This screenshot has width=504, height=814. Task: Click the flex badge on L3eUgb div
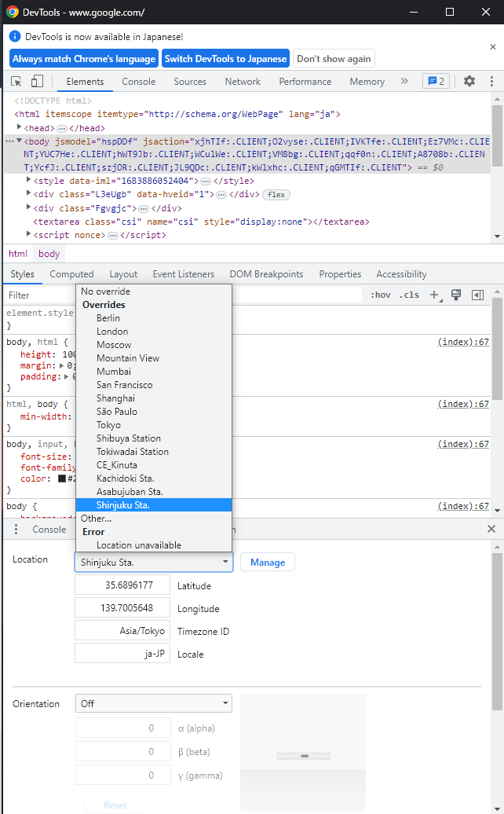(x=276, y=195)
